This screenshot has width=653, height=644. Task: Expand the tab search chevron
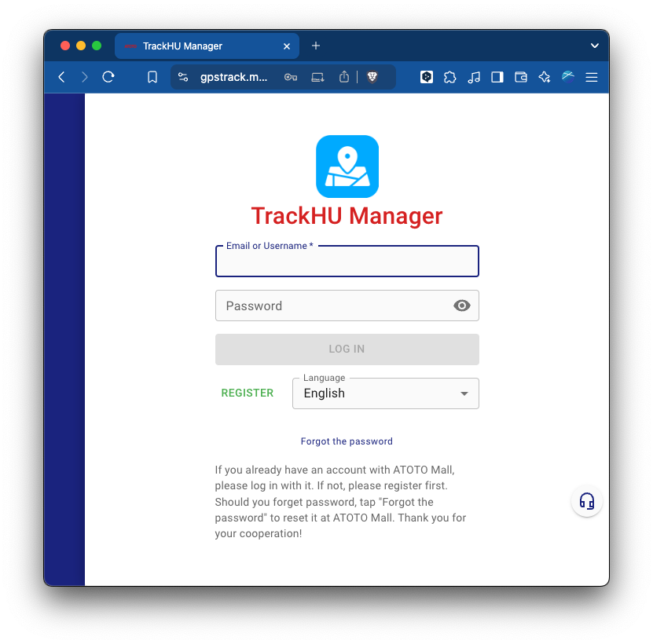595,46
